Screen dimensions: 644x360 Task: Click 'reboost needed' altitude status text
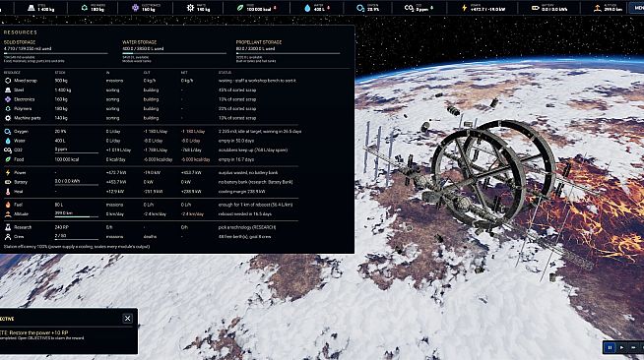pyautogui.click(x=244, y=214)
